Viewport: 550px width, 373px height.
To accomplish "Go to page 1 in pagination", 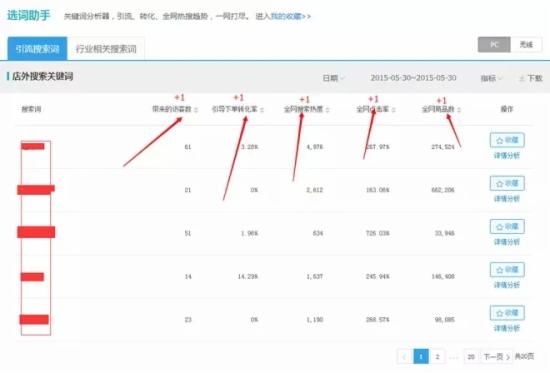I will click(421, 357).
